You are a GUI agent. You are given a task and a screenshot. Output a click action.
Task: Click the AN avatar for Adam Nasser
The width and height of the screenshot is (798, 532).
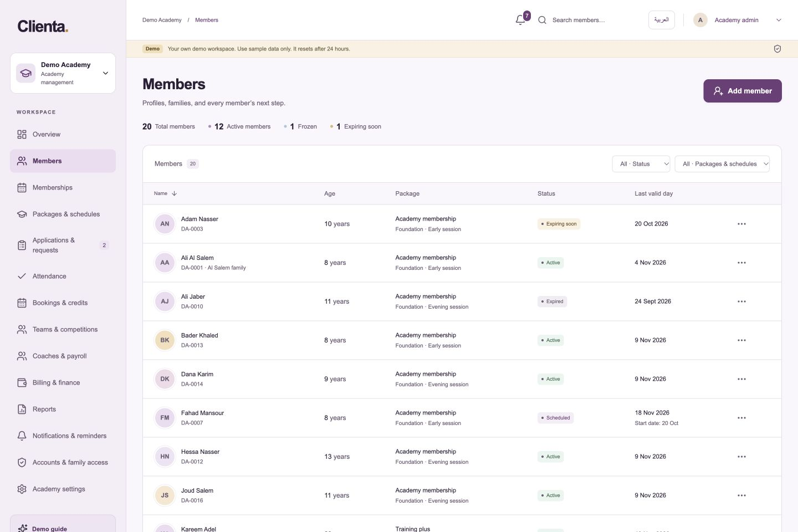[165, 224]
